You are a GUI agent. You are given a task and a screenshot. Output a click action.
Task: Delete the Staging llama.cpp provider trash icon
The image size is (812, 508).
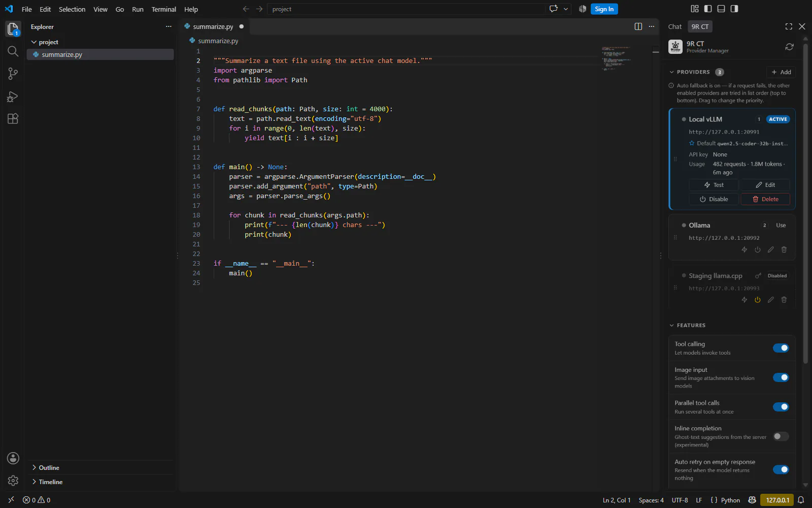pos(784,300)
